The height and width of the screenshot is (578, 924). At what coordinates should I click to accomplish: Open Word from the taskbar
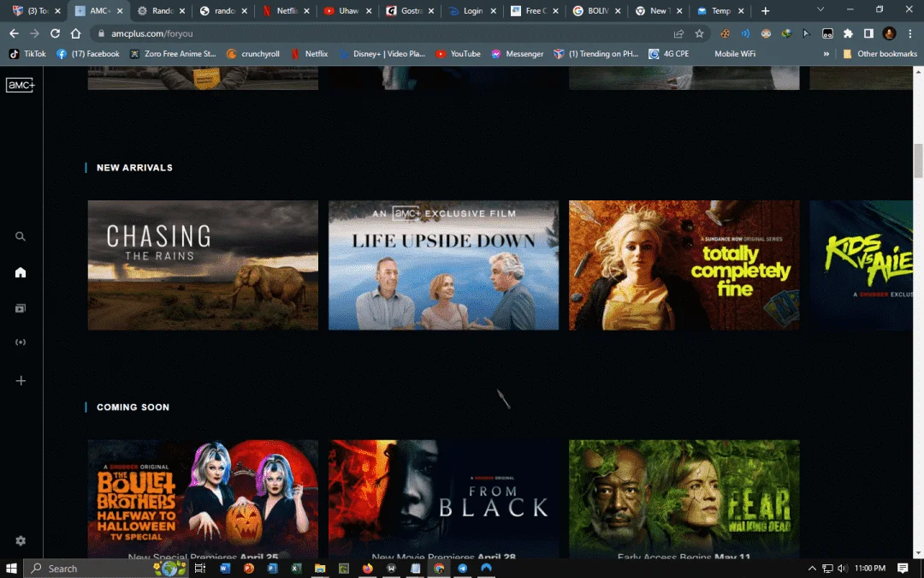224,568
